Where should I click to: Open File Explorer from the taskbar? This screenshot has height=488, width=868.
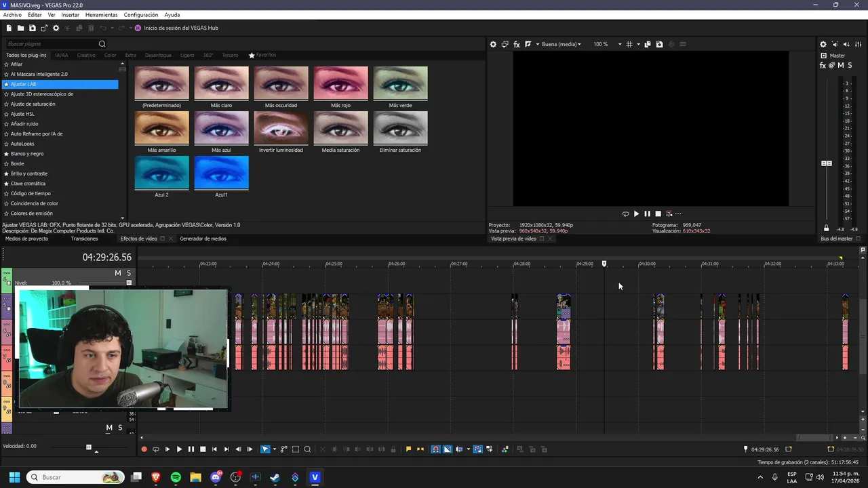(195, 477)
